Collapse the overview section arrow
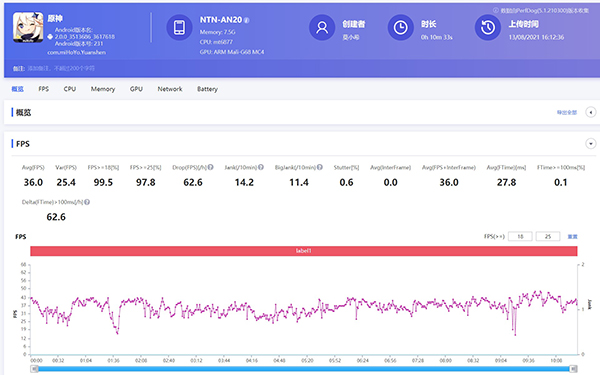Viewport: 600px width, 375px height. click(591, 112)
